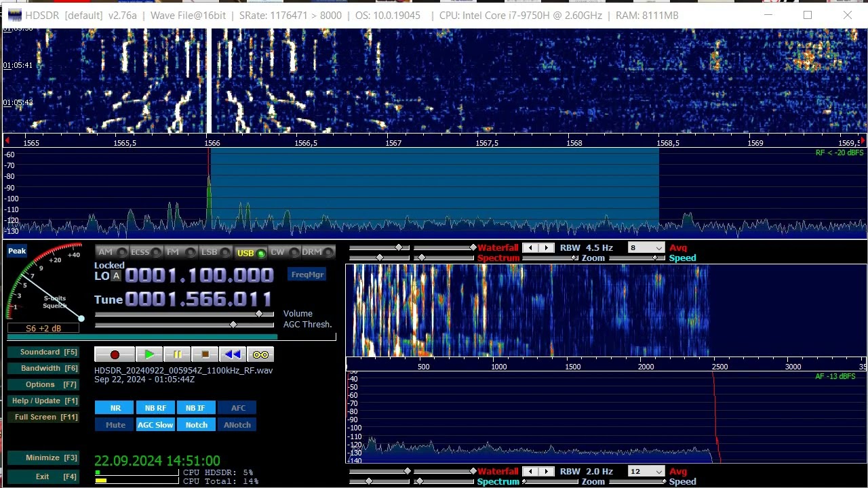Adjust the lower Speed slider
The image size is (868, 488).
point(637,481)
